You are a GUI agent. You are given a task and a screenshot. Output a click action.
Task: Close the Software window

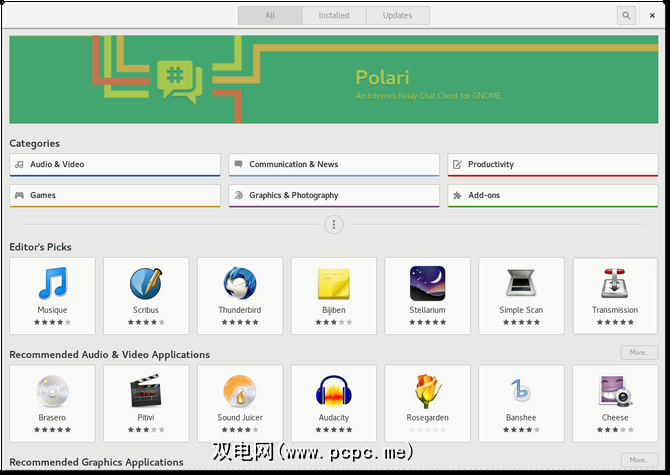pyautogui.click(x=652, y=15)
